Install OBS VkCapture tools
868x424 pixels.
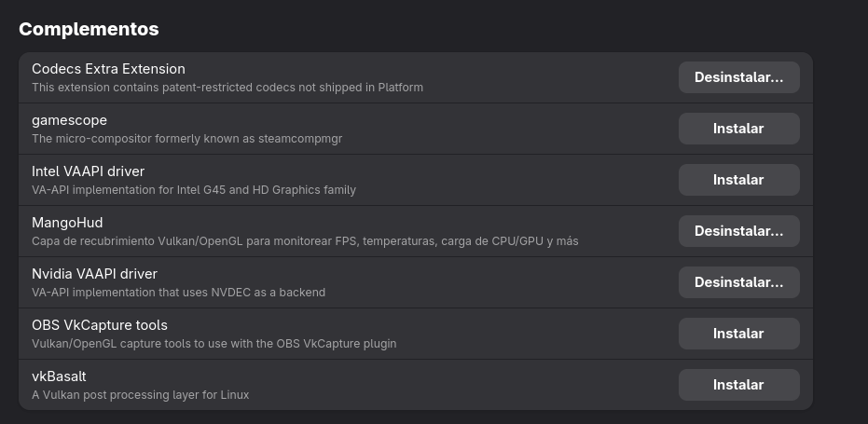point(738,334)
